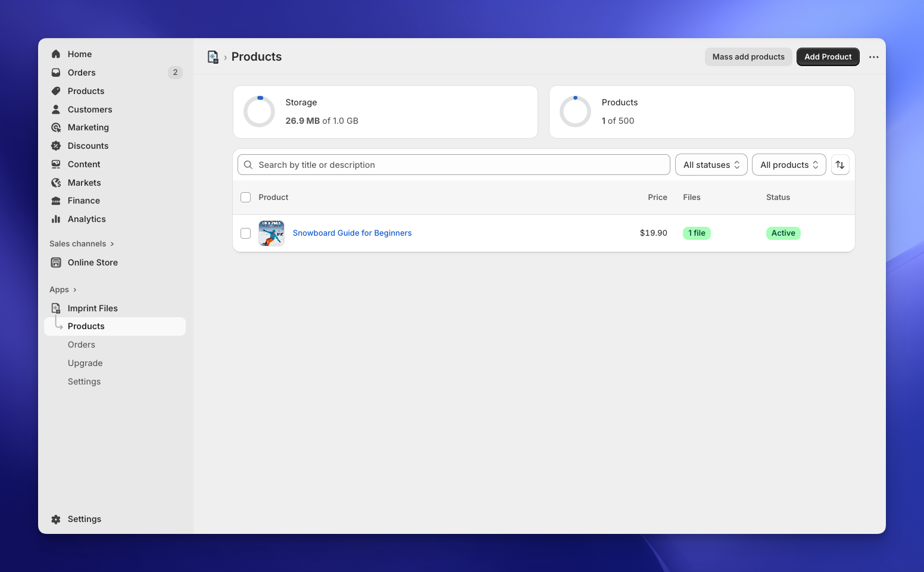Open the three-dot more actions menu
Image resolution: width=924 pixels, height=572 pixels.
(x=874, y=57)
